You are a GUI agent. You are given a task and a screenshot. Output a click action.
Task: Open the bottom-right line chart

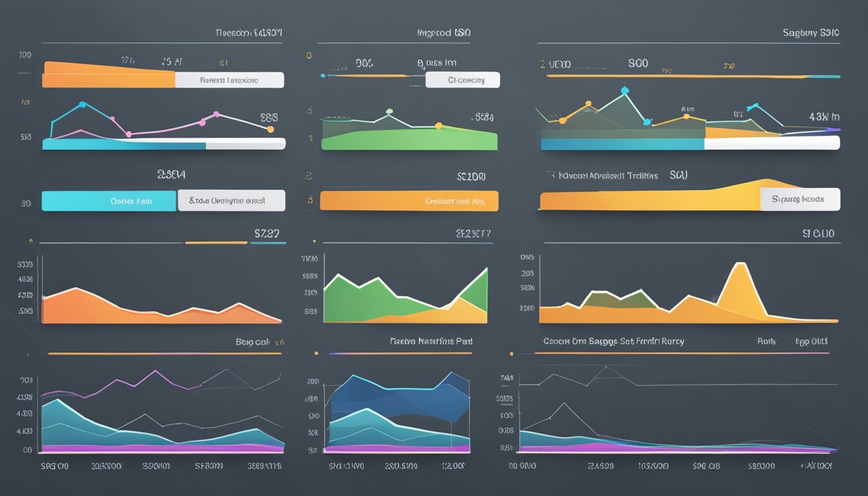point(678,410)
